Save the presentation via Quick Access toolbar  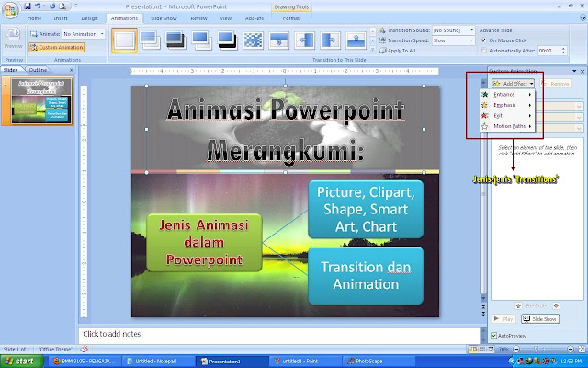coord(27,6)
